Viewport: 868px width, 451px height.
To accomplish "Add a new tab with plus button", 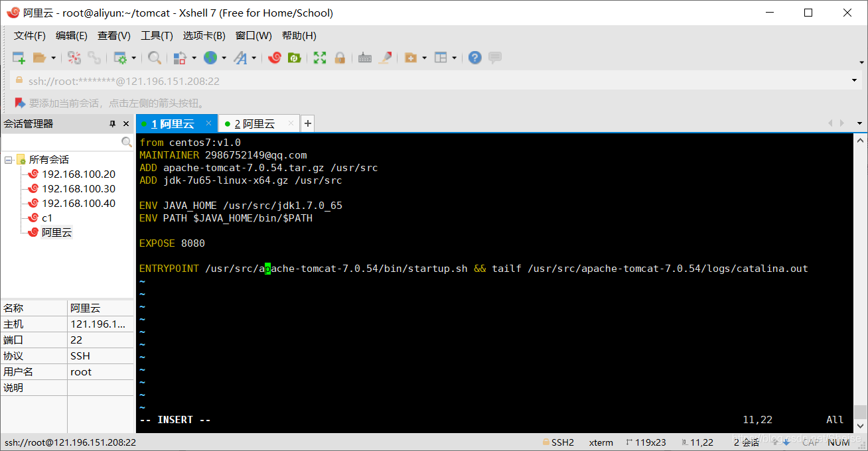I will [307, 123].
